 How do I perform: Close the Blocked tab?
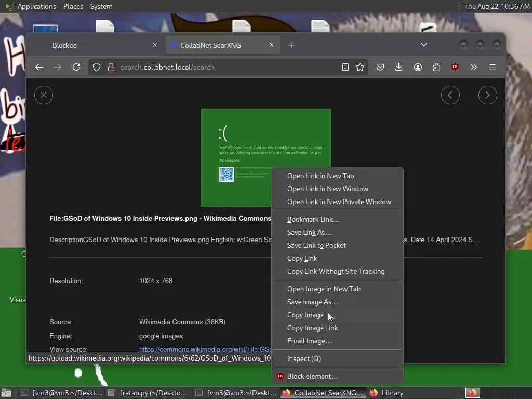point(155,45)
